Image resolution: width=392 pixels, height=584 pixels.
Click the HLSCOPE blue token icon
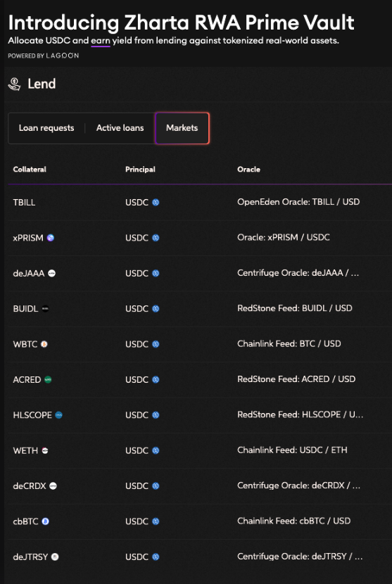[x=58, y=415]
